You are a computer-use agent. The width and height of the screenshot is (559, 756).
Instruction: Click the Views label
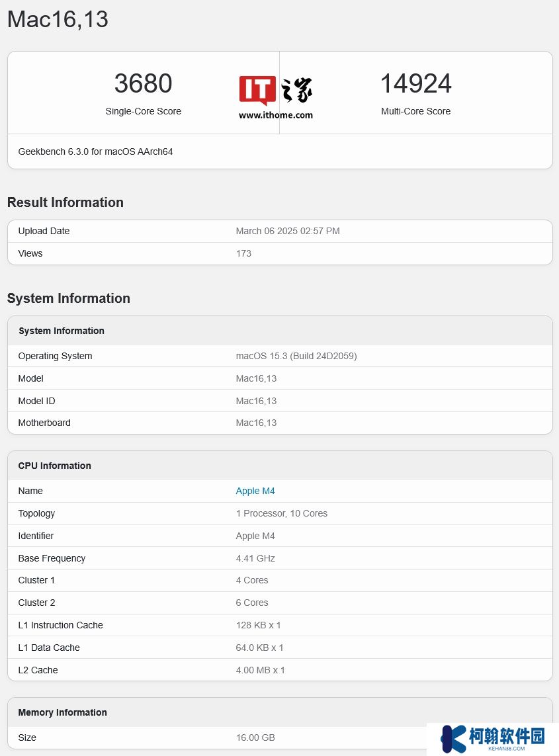coord(30,253)
